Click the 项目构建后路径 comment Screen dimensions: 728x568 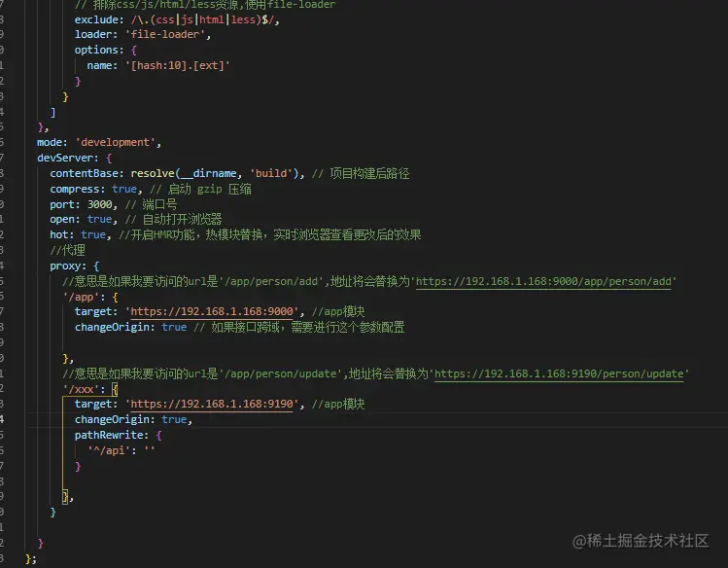[x=361, y=173]
